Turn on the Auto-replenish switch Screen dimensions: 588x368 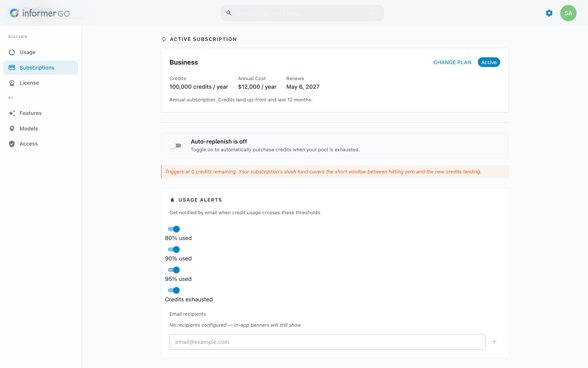pos(175,146)
